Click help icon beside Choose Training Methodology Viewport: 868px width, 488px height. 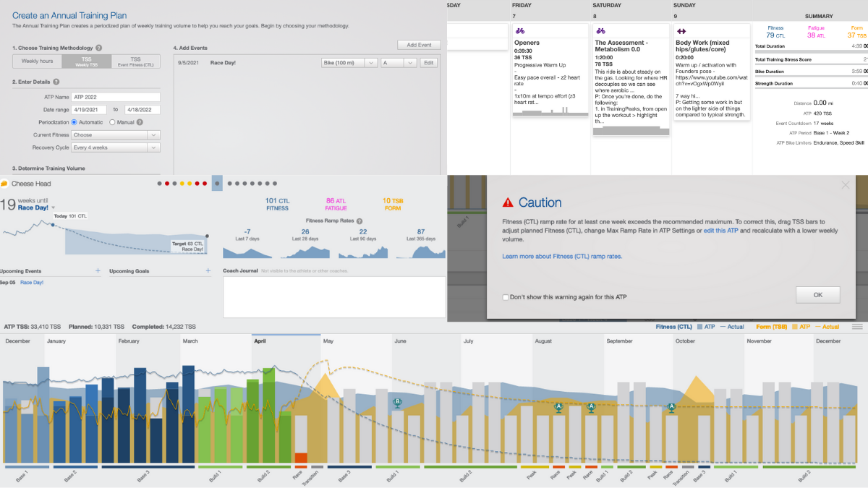[99, 48]
